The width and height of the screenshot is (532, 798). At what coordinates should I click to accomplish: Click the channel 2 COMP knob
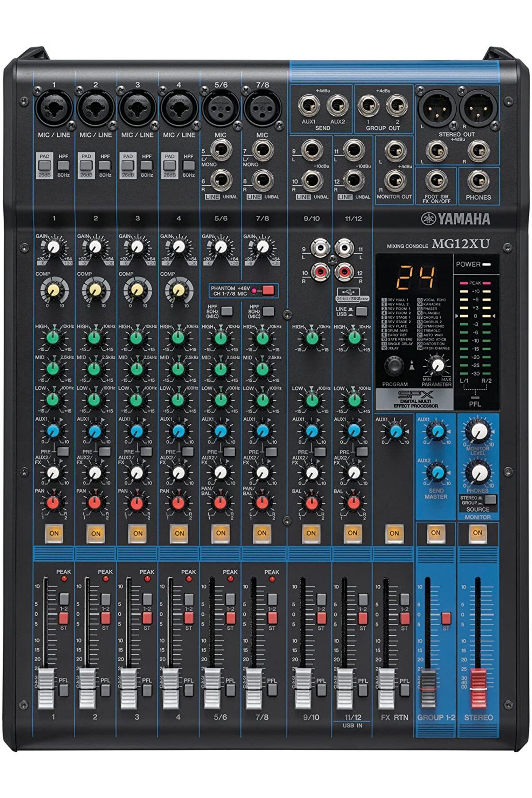pos(94,290)
